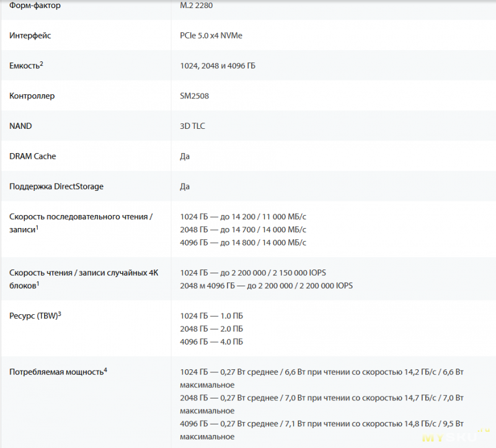Screen dimensions: 496x448
Task: Click the Да value in DirectStorage row
Action: tap(185, 187)
